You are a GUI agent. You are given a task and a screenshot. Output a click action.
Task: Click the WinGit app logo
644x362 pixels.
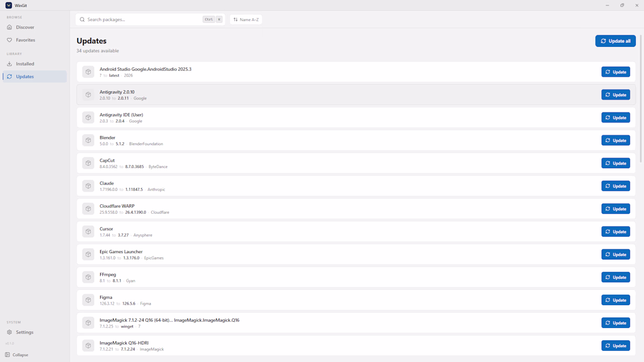pyautogui.click(x=9, y=5)
